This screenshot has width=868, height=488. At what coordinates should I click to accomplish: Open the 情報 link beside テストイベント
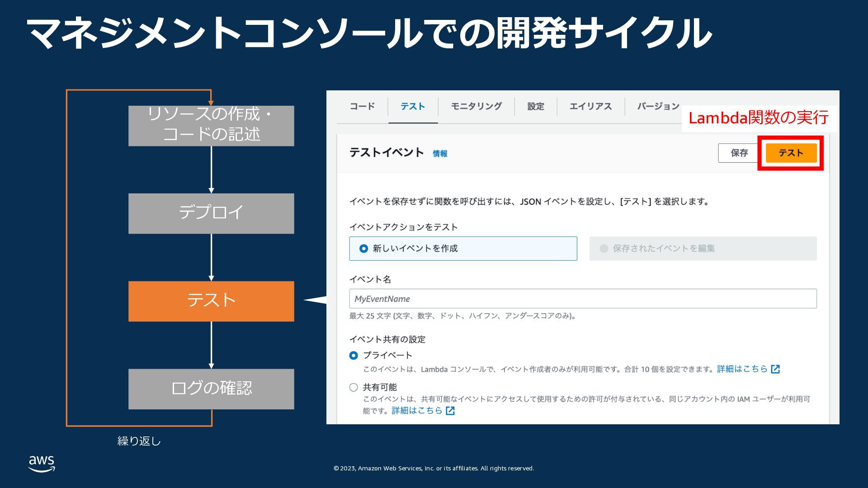[440, 154]
